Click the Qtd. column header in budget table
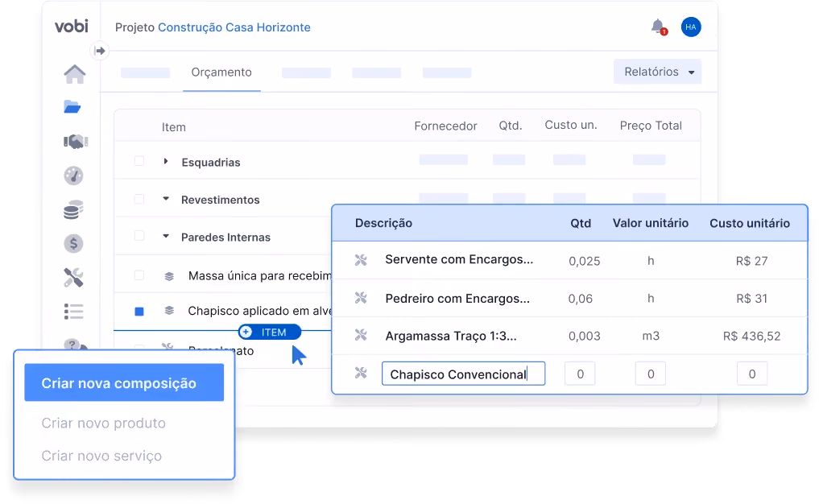This screenshot has width=819, height=504. pyautogui.click(x=511, y=126)
